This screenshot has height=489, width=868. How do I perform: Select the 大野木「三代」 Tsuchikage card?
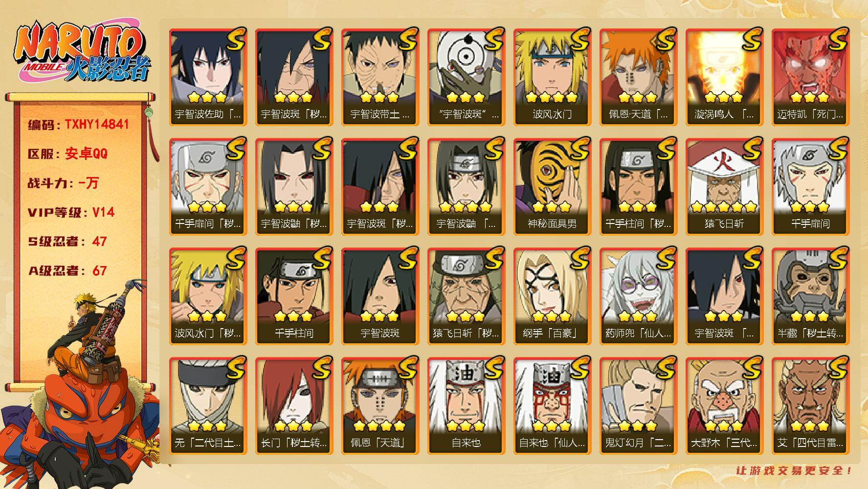[724, 405]
